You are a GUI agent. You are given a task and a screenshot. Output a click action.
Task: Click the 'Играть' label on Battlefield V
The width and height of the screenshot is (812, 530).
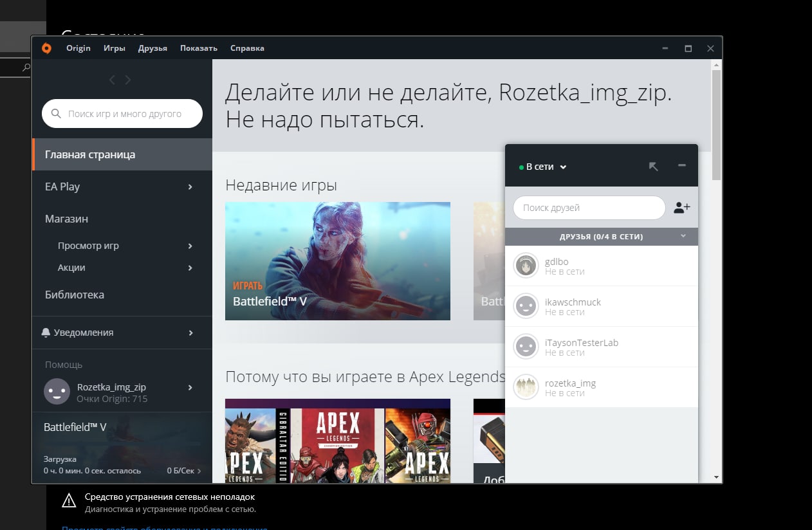tap(248, 286)
